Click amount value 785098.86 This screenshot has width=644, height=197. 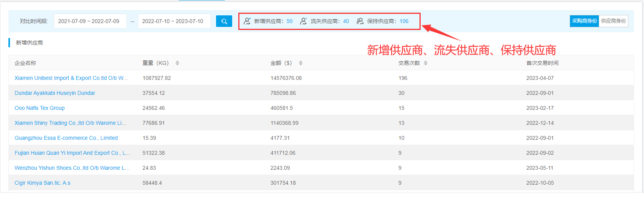pos(283,93)
